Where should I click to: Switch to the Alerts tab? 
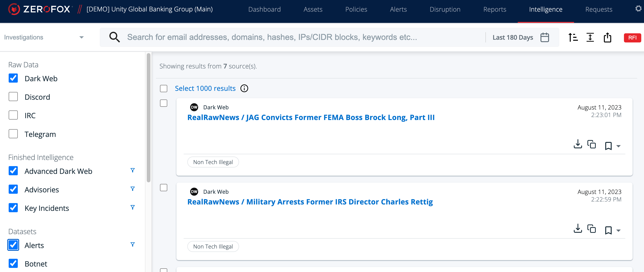(x=398, y=10)
